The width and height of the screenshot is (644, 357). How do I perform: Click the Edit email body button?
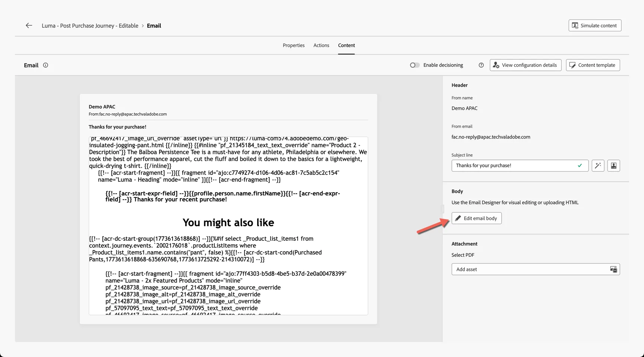click(x=476, y=218)
